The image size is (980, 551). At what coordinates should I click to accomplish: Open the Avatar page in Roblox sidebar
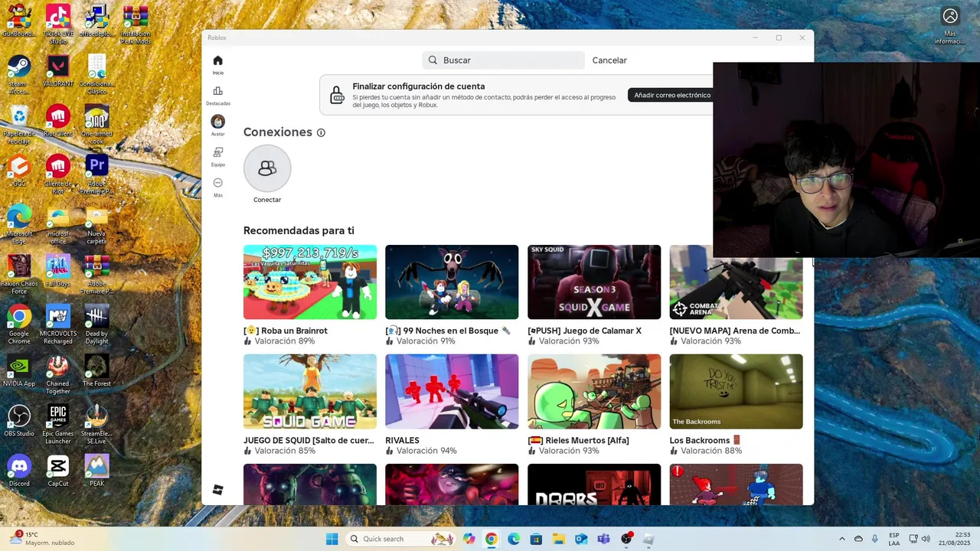[x=218, y=126]
